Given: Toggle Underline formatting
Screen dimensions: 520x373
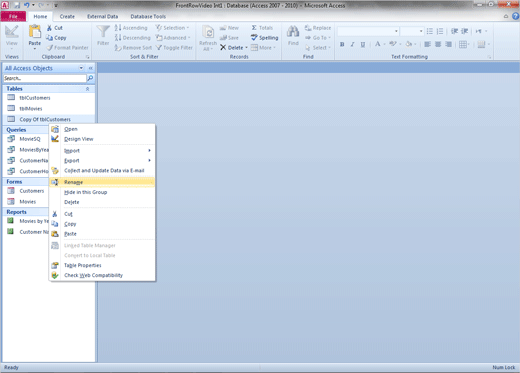Looking at the screenshot, I should [363, 44].
